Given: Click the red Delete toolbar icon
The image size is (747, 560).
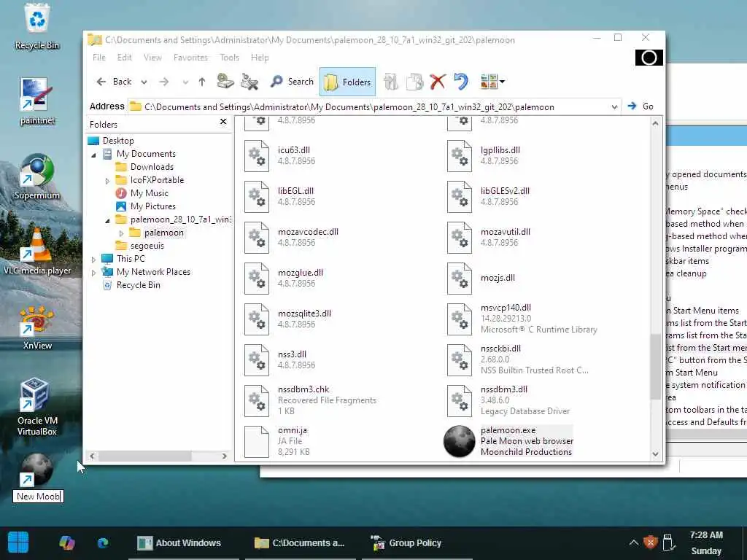Looking at the screenshot, I should (438, 82).
